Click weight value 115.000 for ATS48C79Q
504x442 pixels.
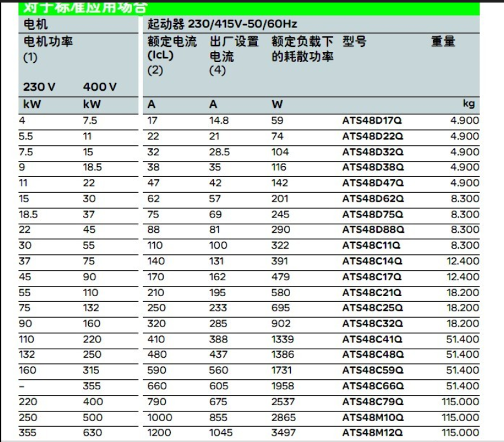point(460,401)
